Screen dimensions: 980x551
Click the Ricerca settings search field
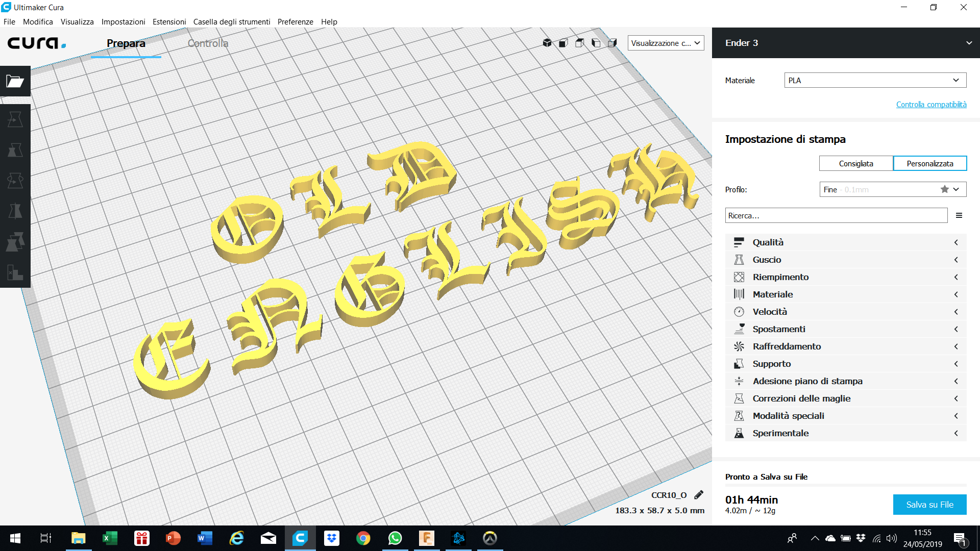pos(836,216)
